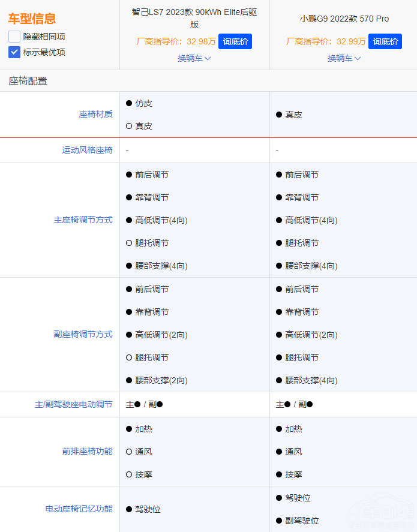
Task: Uncheck the 标示最优项 checkbox
Action: tap(14, 52)
